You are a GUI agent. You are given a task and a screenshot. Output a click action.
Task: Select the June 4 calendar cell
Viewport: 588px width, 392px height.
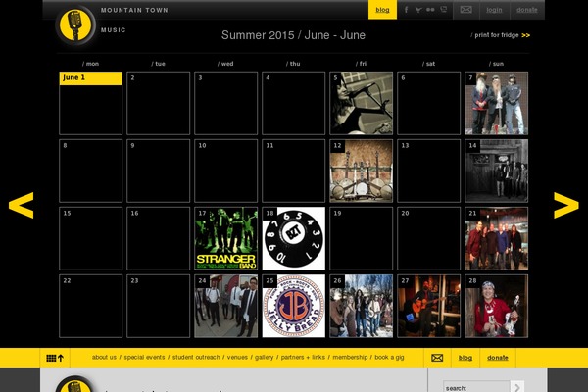(294, 103)
